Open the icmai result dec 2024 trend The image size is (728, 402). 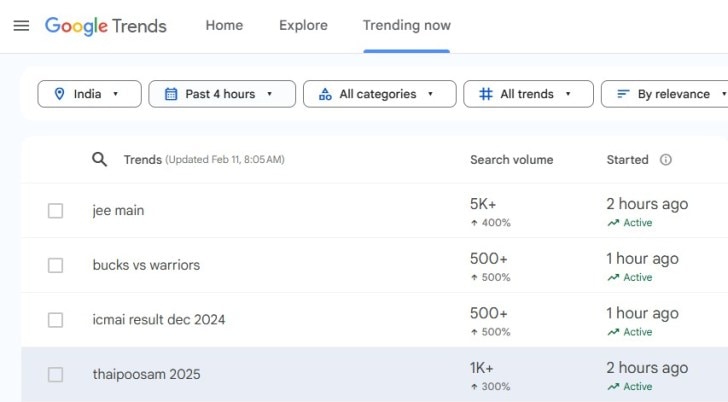(x=159, y=320)
